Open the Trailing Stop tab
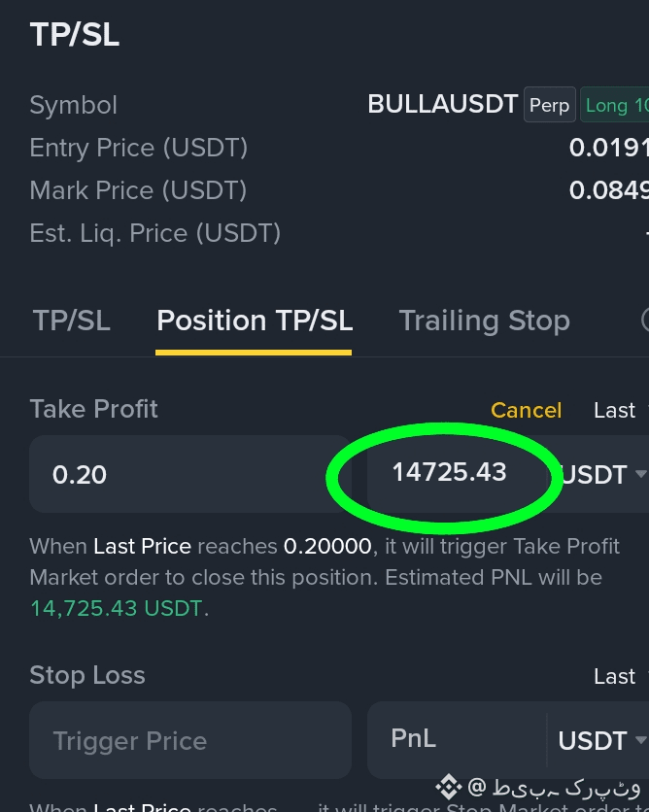Viewport: 649px width, 812px height. click(x=484, y=321)
